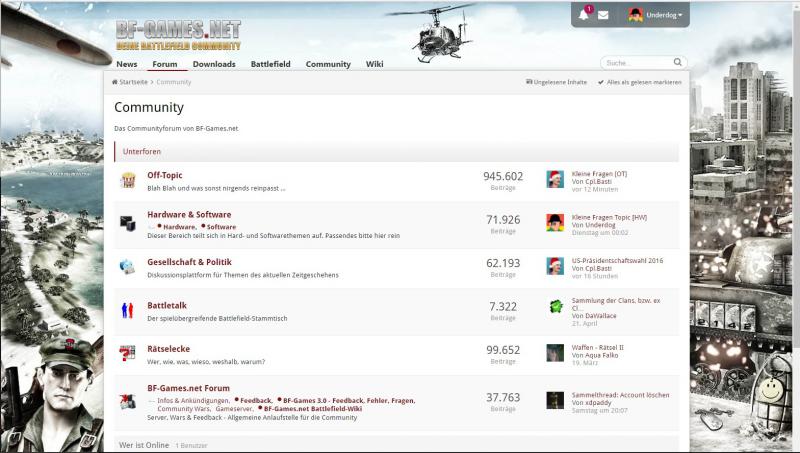Open Ungelesene Inhalte link
Screen dimensions: 800x453
[556, 82]
